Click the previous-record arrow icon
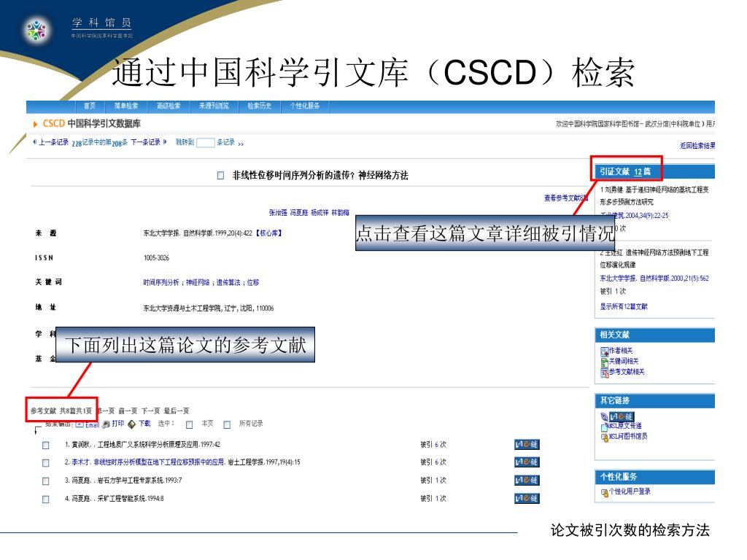Image resolution: width=747 pixels, height=560 pixels. [x=34, y=142]
